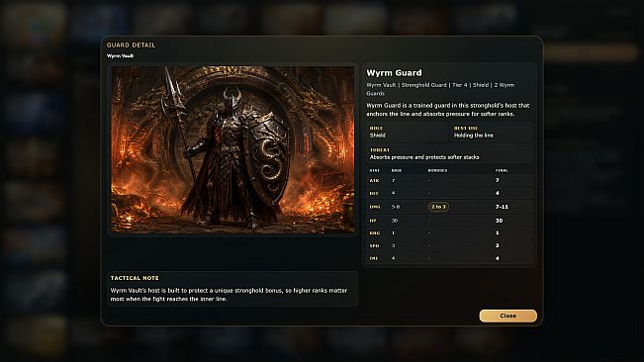
Task: Click the RNG stat row label
Action: (x=375, y=232)
